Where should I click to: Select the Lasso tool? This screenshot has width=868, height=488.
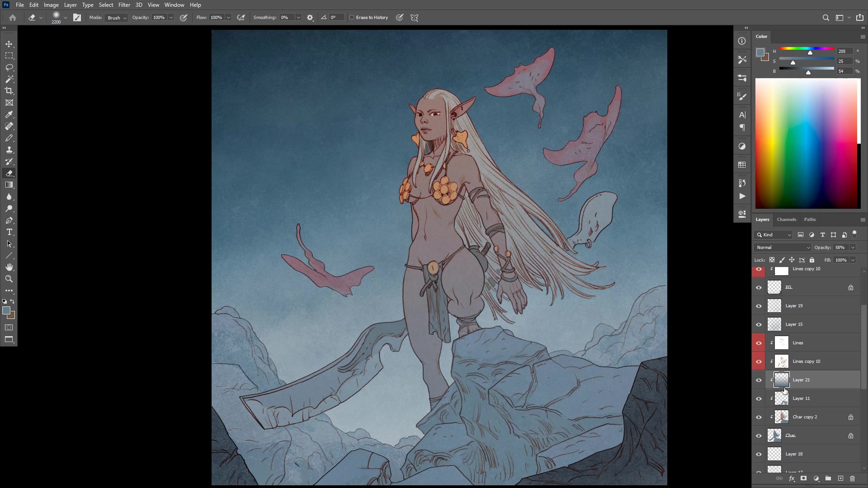point(9,67)
